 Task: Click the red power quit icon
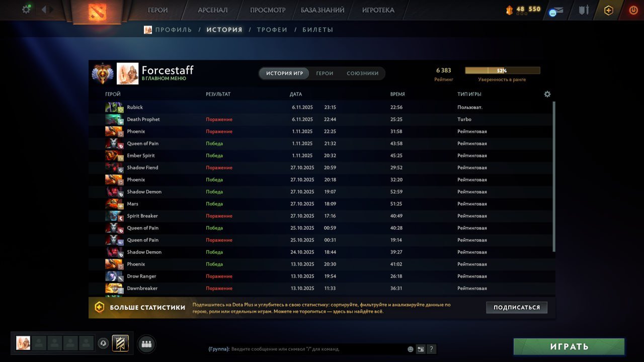633,10
